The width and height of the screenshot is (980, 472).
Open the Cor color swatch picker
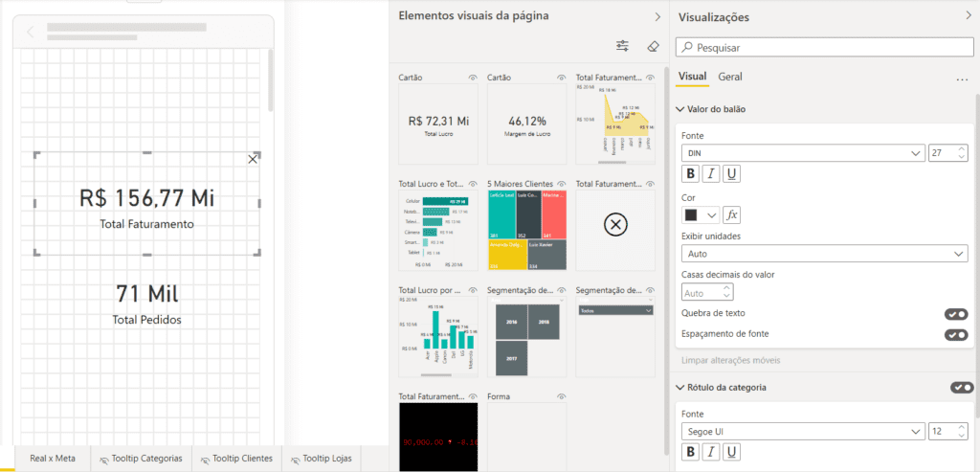(700, 215)
